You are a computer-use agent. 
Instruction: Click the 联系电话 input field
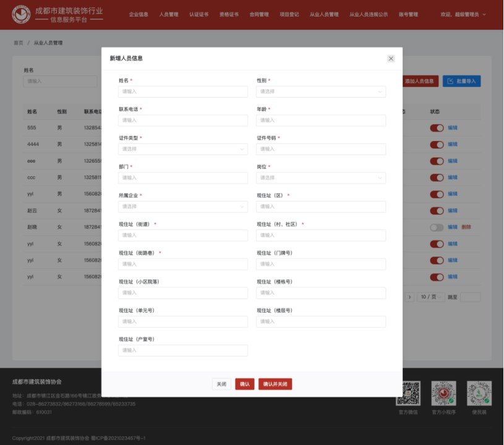click(x=183, y=120)
